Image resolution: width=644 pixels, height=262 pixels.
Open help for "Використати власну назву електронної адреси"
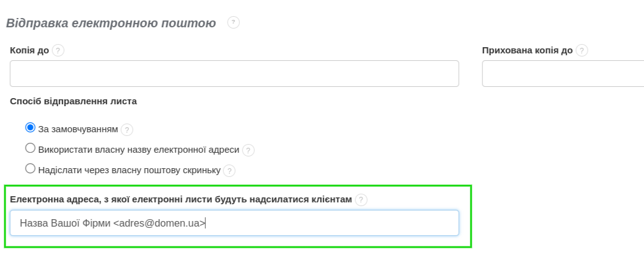pos(249,150)
